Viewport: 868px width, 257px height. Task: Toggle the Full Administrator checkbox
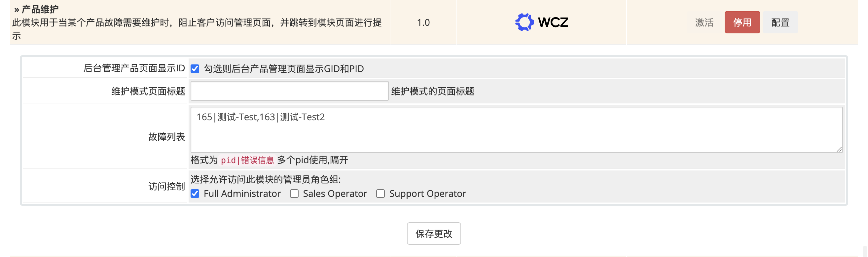195,194
